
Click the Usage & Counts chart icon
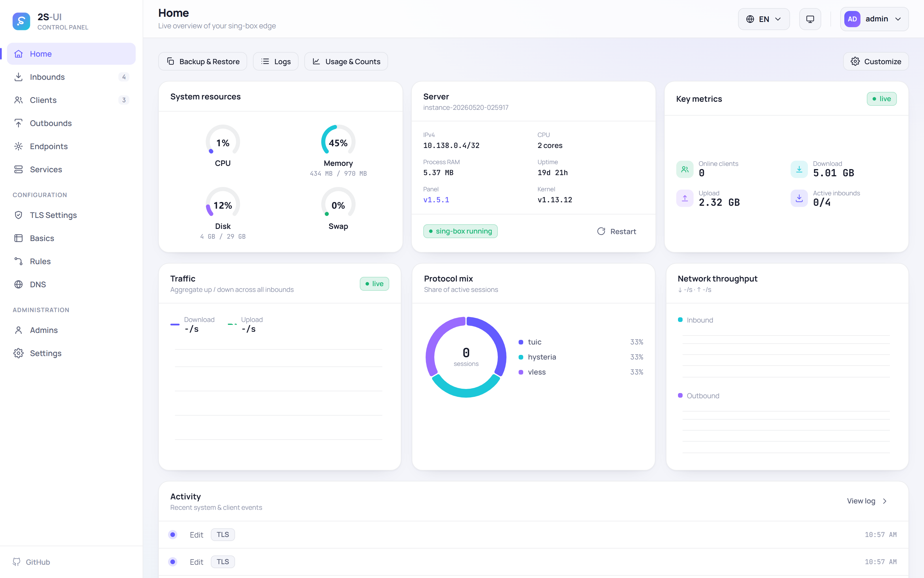(x=316, y=62)
